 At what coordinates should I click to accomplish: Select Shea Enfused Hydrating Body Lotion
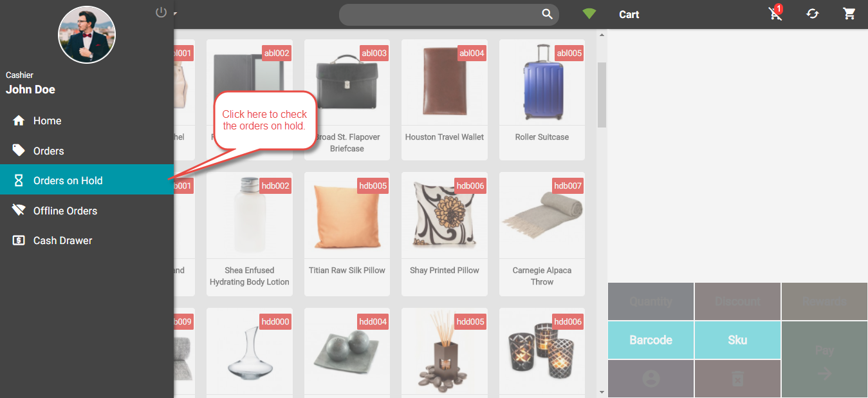pyautogui.click(x=250, y=234)
